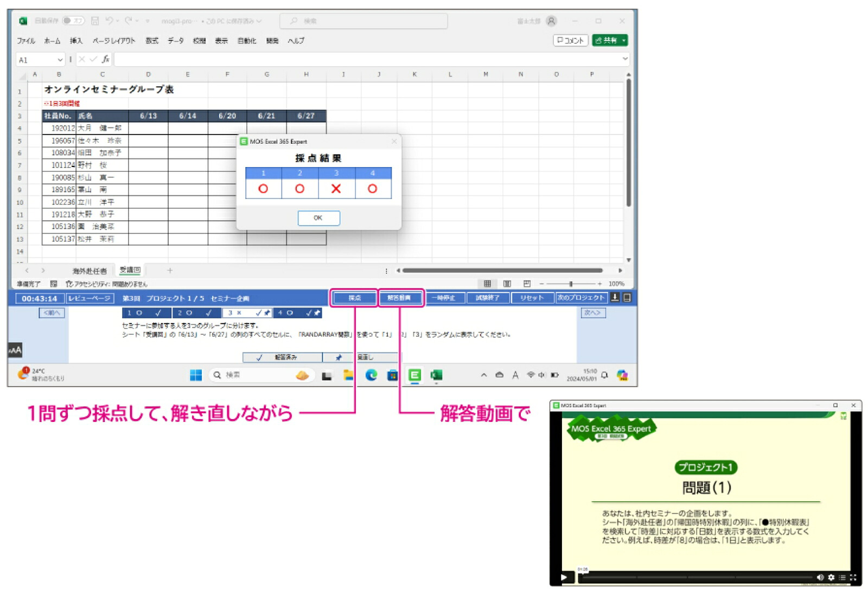Open the ページレイアウト ribbon tab
The height and width of the screenshot is (589, 868).
[x=114, y=41]
